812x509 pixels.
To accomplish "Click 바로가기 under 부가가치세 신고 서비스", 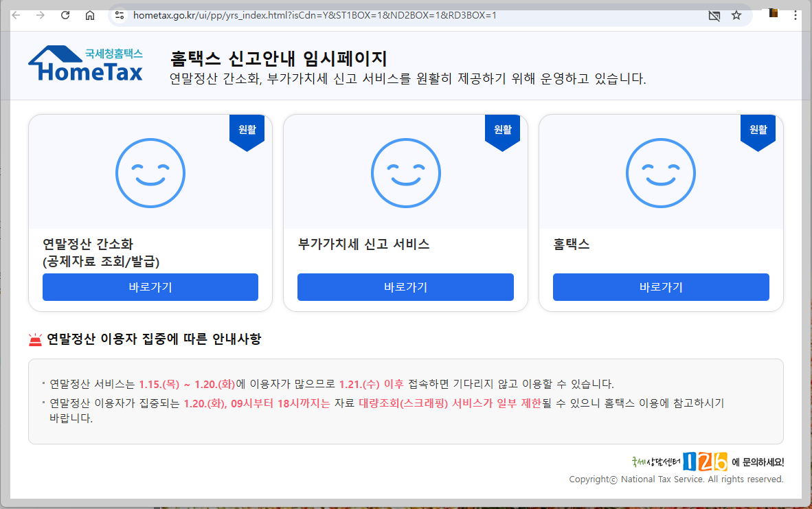I will (x=405, y=287).
